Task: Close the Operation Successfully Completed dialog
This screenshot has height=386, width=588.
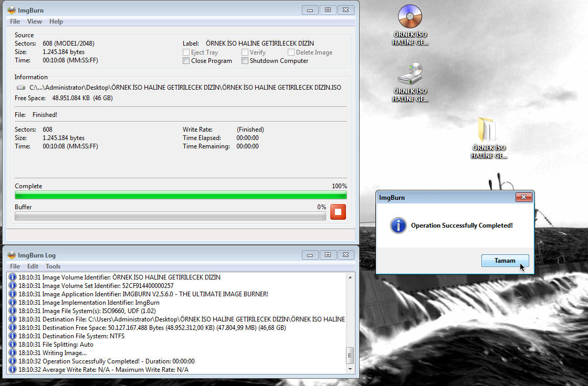Action: [x=523, y=197]
